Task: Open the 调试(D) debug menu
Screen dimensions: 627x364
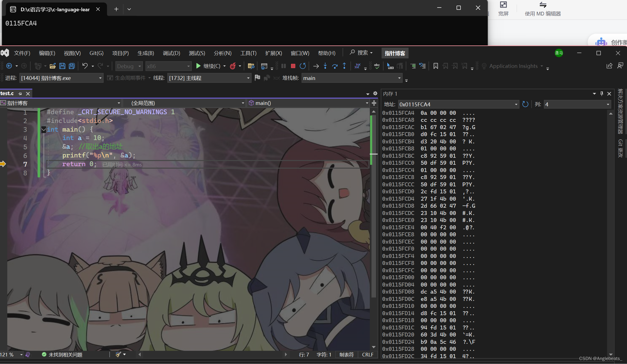Action: pyautogui.click(x=171, y=53)
